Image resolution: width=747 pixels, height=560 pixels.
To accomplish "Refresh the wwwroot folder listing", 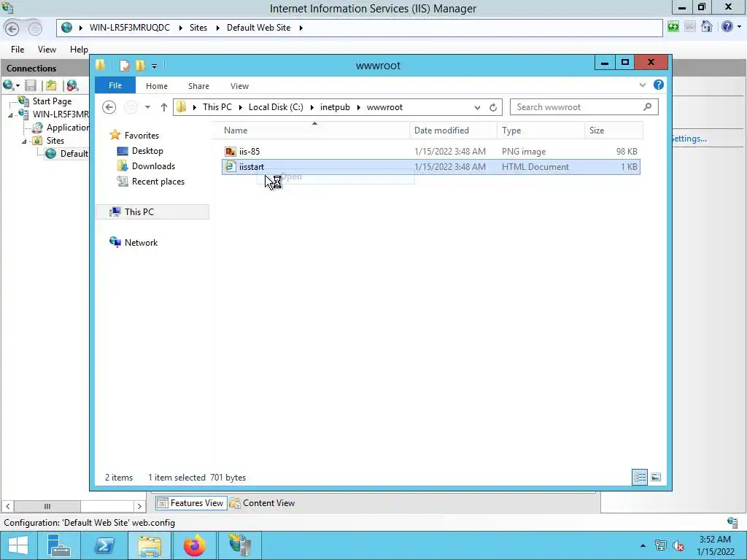I will click(493, 108).
